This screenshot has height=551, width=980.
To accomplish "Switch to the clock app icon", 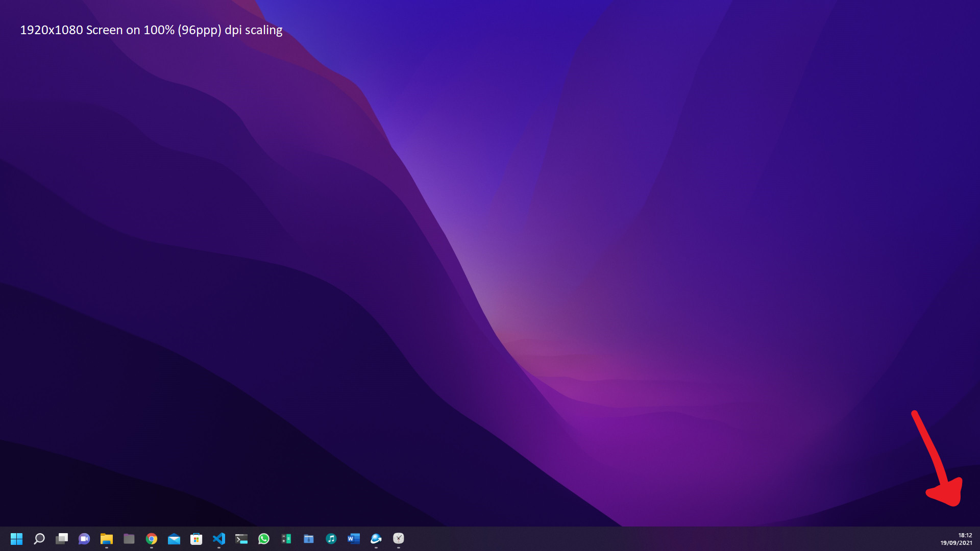I will tap(399, 539).
